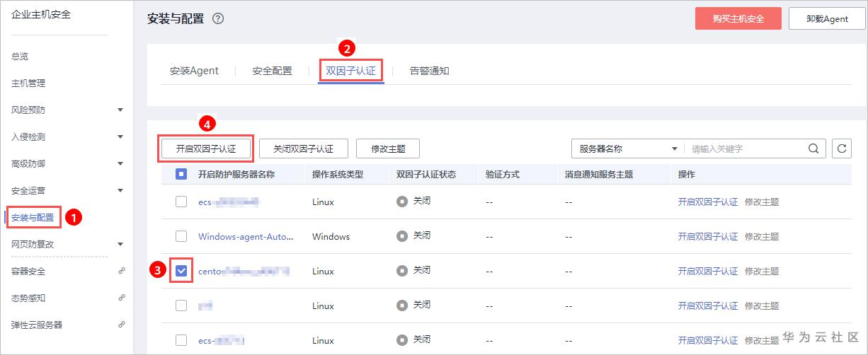Click the link icon beside 容器安全
Image resolution: width=868 pixels, height=355 pixels.
click(121, 272)
